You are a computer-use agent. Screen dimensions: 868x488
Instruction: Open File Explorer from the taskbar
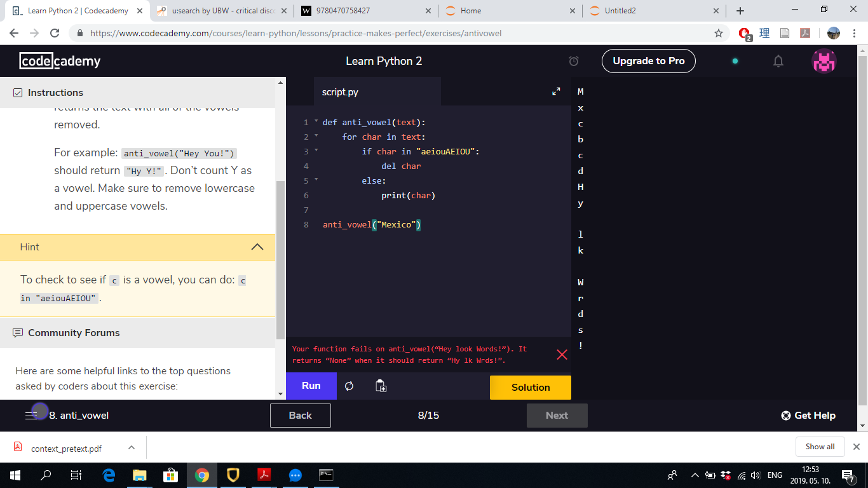(x=140, y=475)
